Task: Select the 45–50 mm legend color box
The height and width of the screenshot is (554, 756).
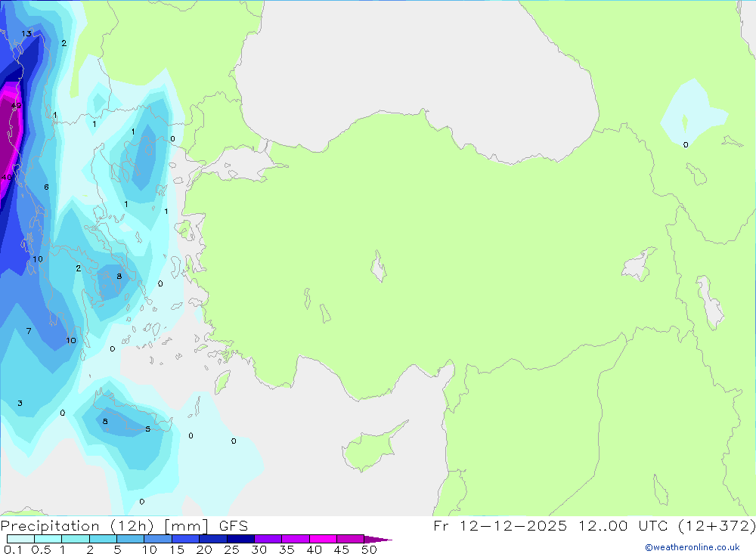Action: (x=350, y=539)
